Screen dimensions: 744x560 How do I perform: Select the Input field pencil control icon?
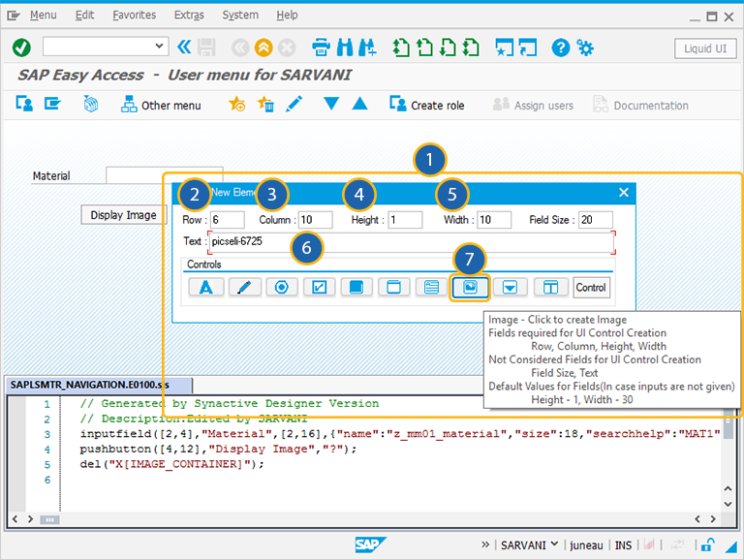[x=244, y=287]
